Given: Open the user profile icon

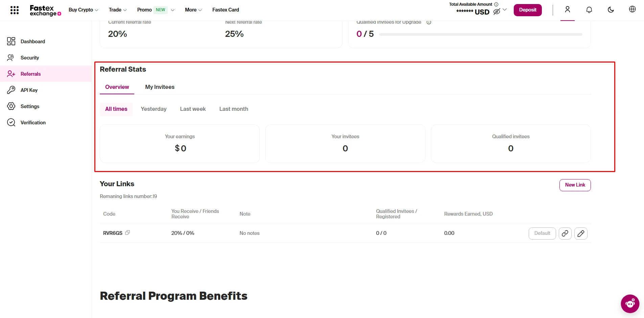Looking at the screenshot, I should (568, 9).
